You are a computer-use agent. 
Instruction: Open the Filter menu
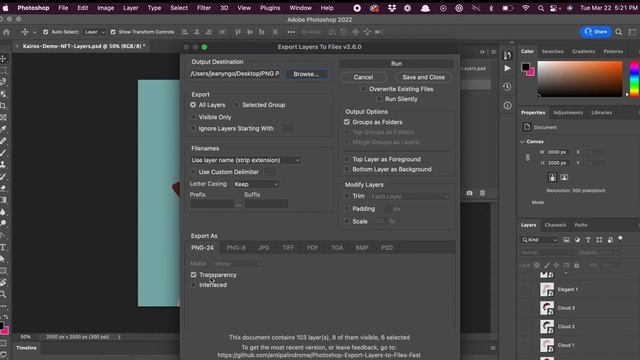tap(204, 8)
